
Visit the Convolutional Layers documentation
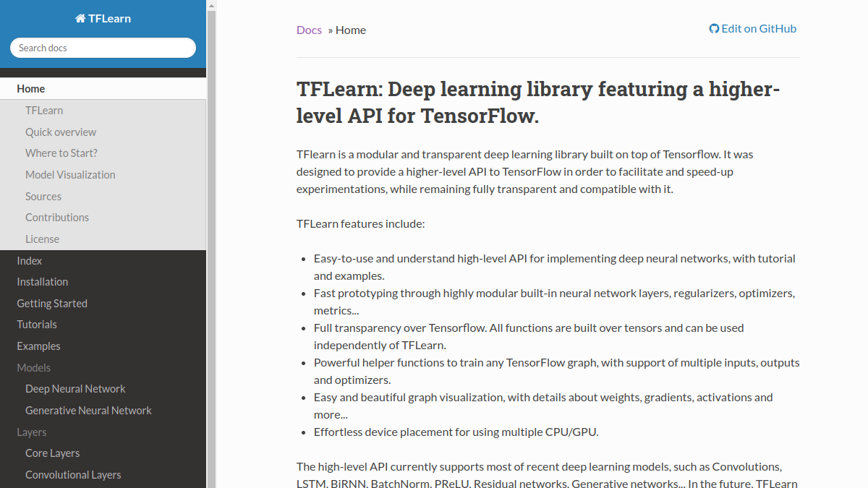(x=103, y=475)
